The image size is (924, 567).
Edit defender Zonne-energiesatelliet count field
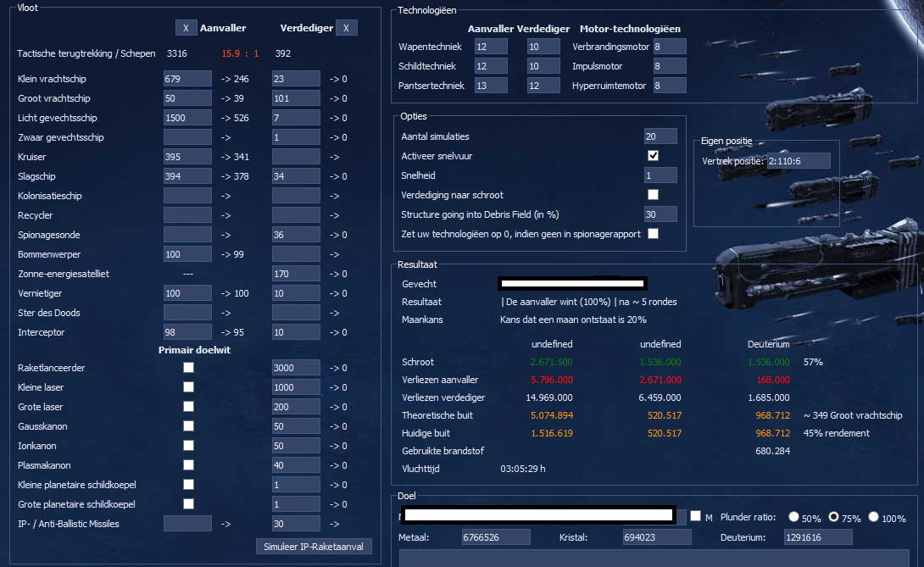pos(296,274)
